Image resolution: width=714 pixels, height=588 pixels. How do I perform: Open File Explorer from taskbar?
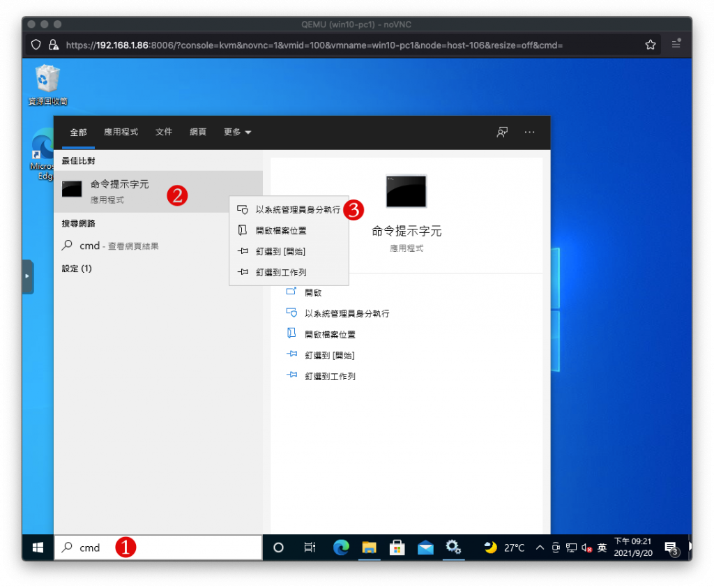click(x=369, y=548)
